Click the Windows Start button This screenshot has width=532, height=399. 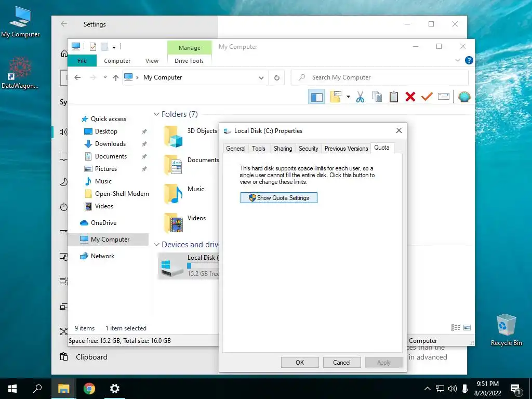point(12,389)
